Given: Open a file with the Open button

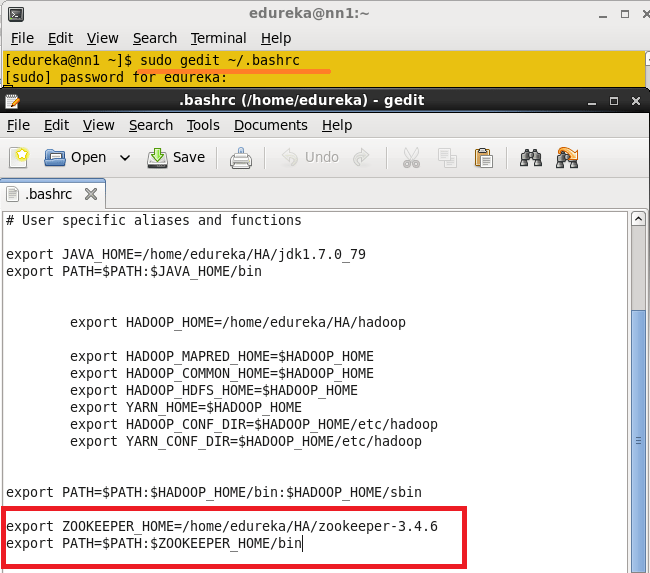Looking at the screenshot, I should [75, 158].
